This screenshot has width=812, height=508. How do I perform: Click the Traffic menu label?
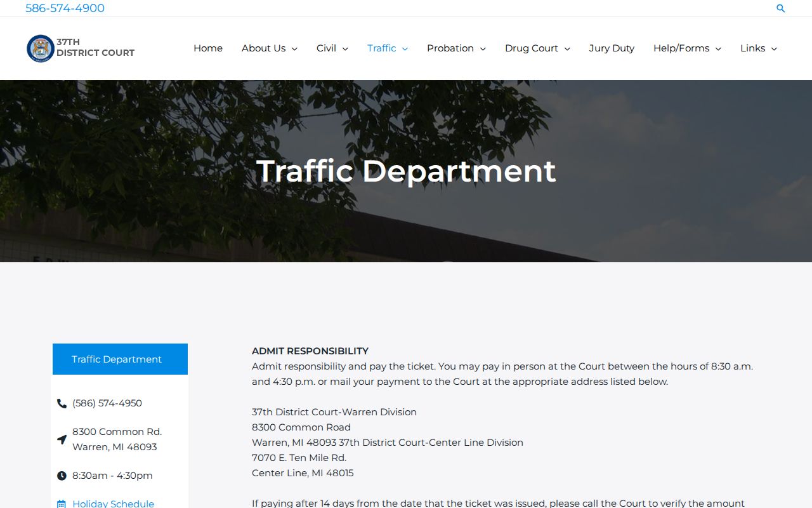click(x=381, y=48)
